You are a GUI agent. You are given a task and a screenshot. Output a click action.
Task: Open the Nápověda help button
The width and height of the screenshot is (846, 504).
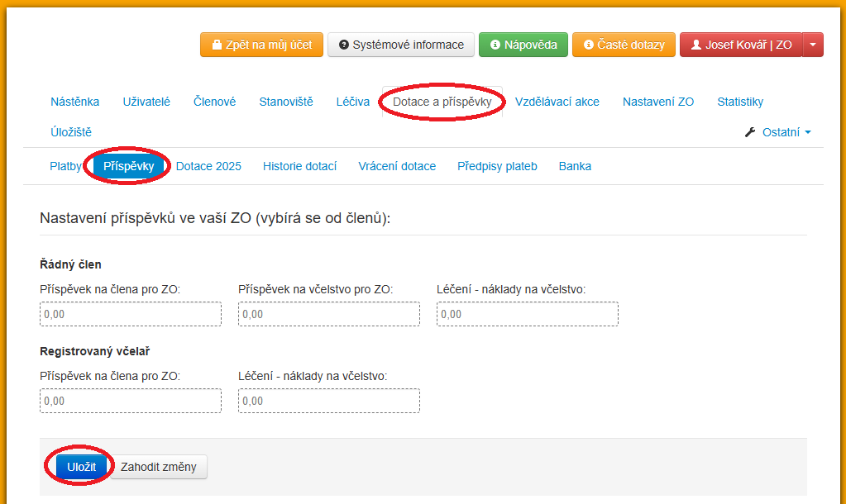coord(523,45)
